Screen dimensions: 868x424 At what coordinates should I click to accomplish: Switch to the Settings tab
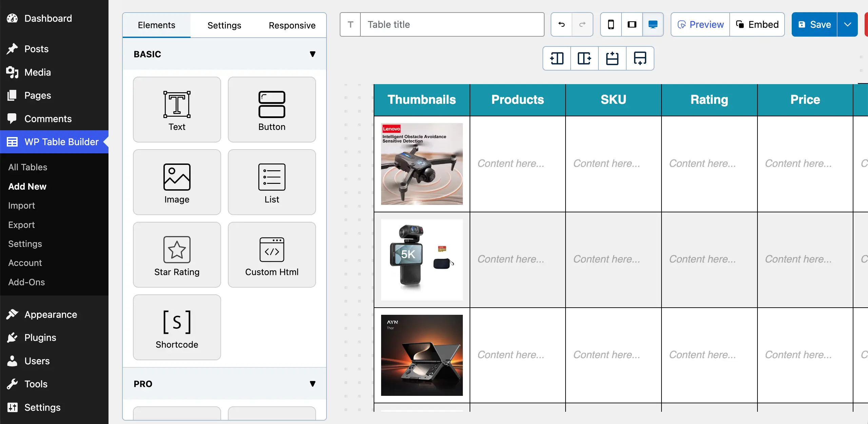tap(224, 25)
